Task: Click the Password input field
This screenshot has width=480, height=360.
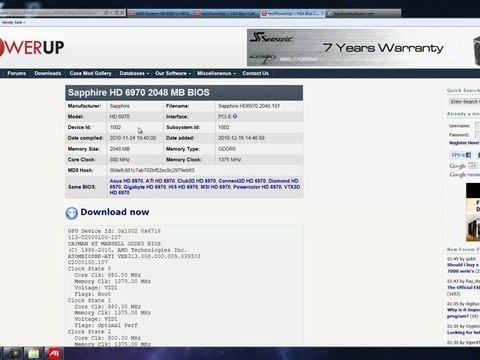Action: (477, 134)
